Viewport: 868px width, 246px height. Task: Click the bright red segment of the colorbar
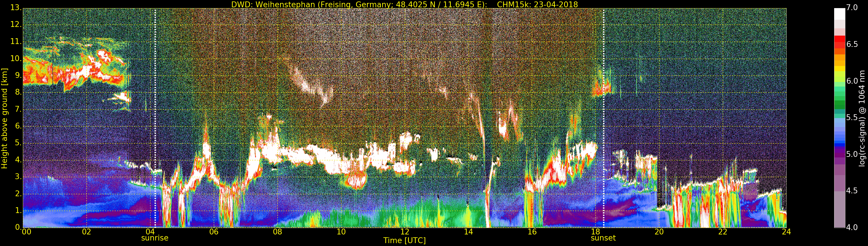(x=839, y=39)
